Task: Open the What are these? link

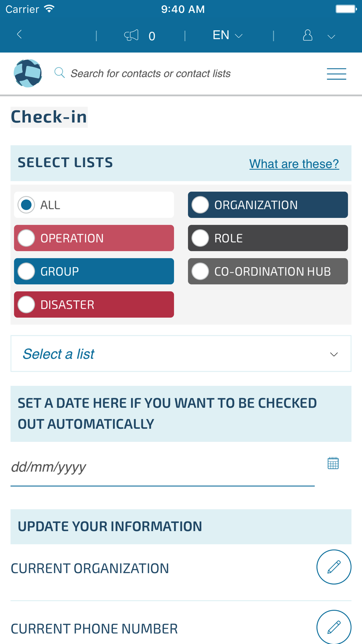Action: coord(294,164)
